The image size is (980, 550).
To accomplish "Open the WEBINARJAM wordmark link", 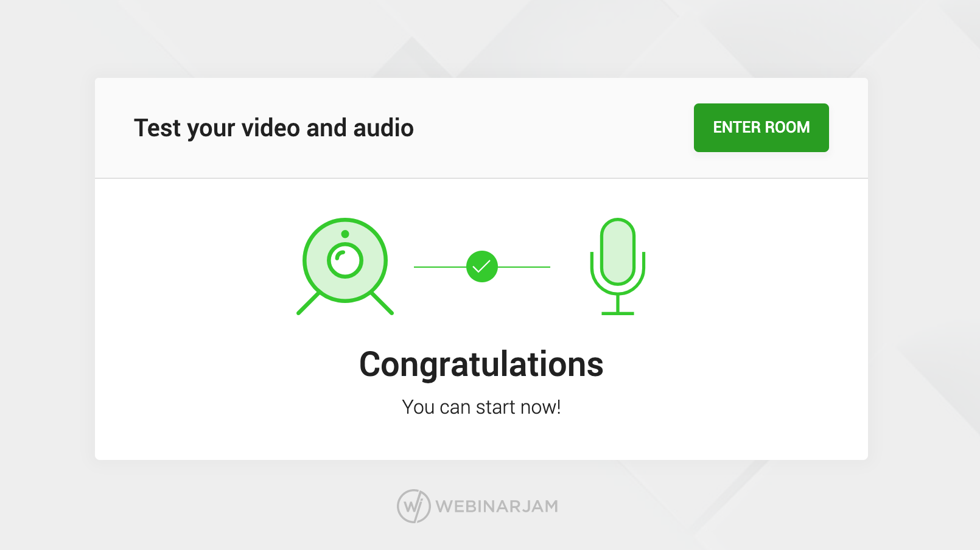I will pyautogui.click(x=497, y=506).
